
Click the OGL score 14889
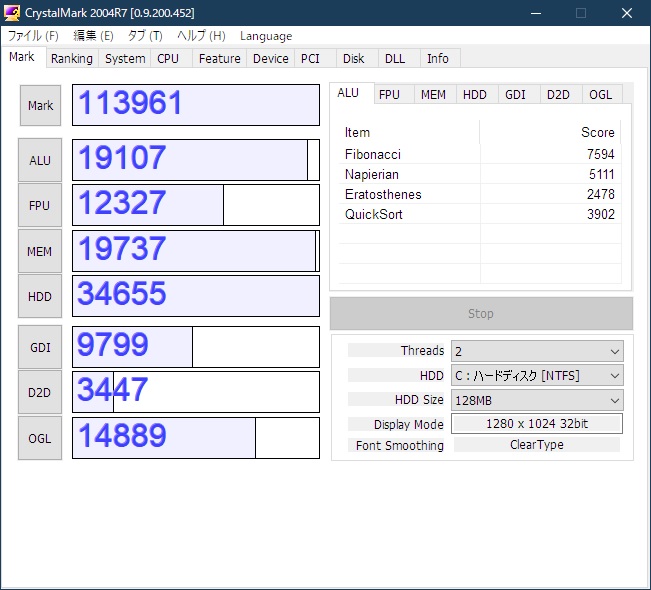pyautogui.click(x=196, y=438)
